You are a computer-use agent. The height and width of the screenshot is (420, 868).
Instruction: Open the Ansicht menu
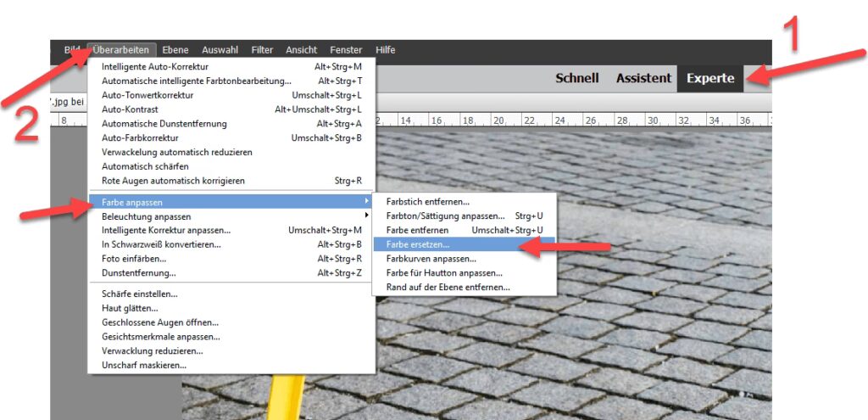pos(301,50)
